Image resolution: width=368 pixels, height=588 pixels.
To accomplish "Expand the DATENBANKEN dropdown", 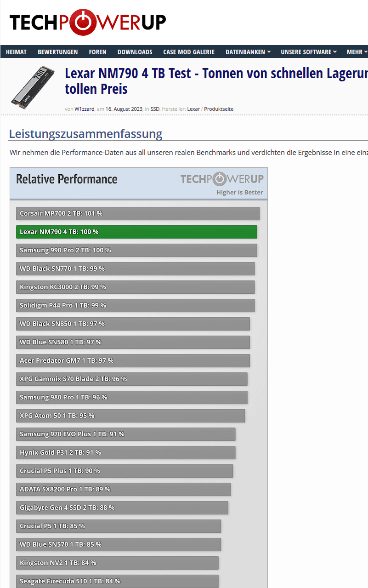I will coord(248,52).
